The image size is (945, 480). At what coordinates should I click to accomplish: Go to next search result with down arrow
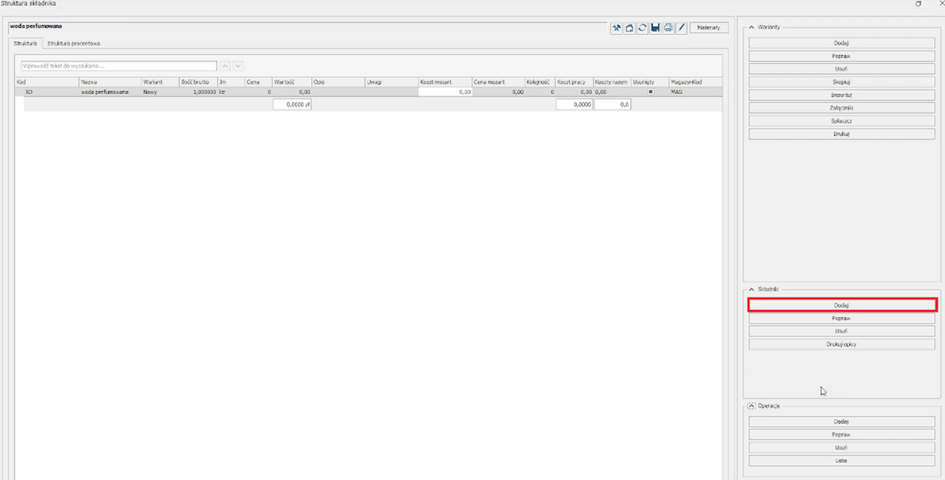(238, 66)
